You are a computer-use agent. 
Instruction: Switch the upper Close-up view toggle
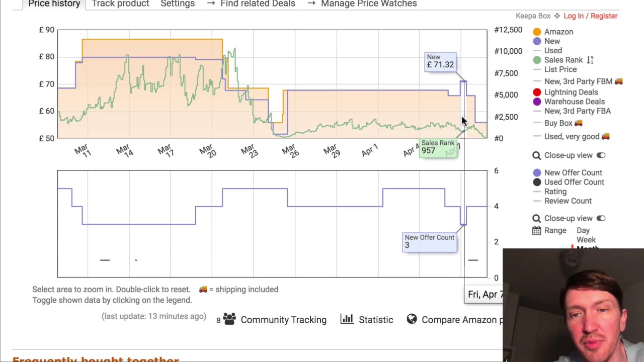tap(601, 155)
